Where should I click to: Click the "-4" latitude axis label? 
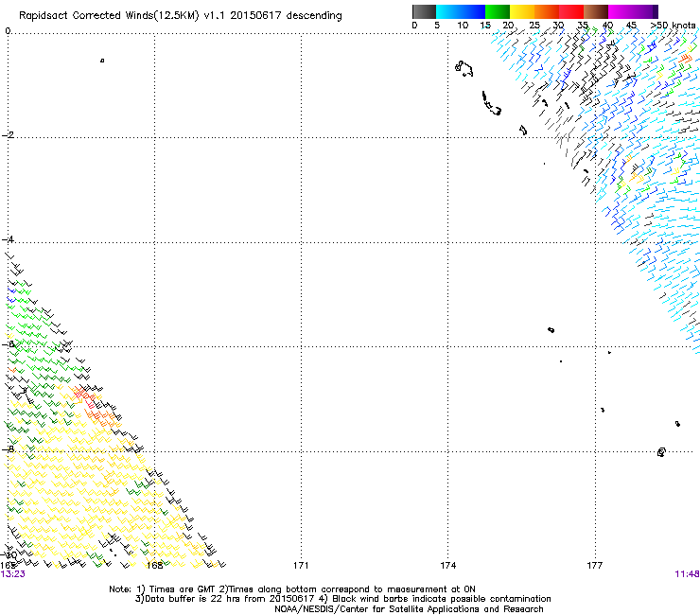tap(8, 239)
